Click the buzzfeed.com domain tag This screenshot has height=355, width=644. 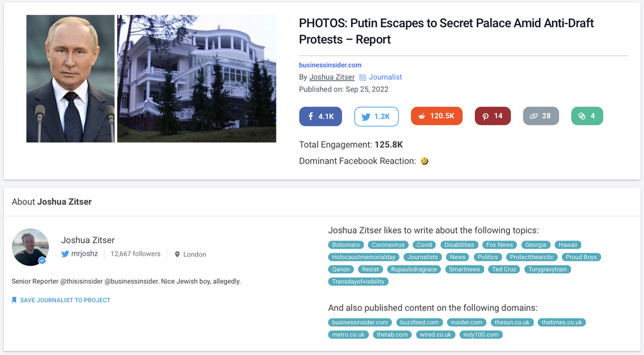pos(418,322)
